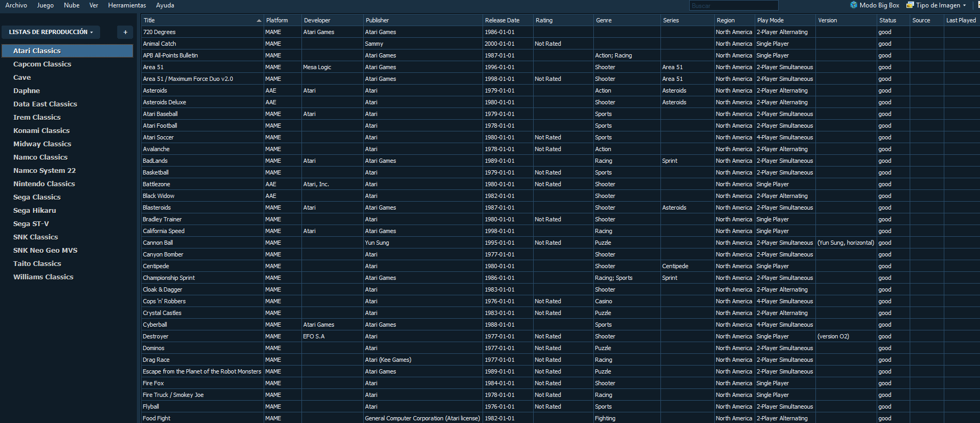Select the Irem Classics playlist

(x=37, y=117)
